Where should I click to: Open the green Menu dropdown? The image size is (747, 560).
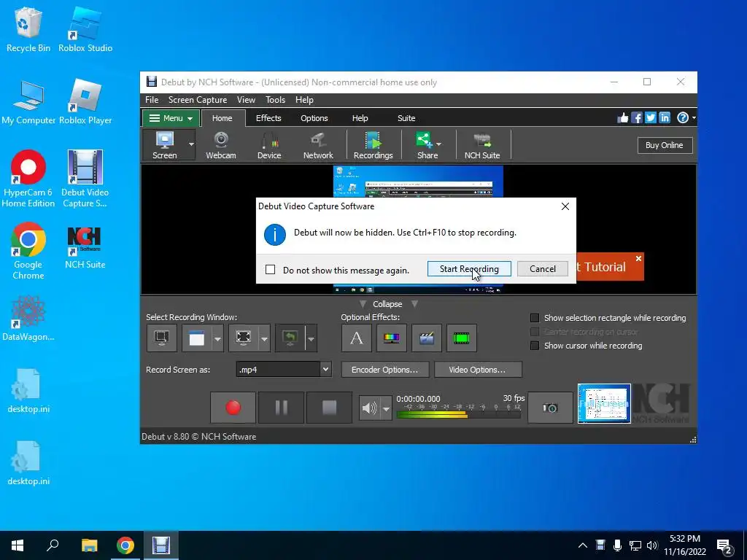171,118
